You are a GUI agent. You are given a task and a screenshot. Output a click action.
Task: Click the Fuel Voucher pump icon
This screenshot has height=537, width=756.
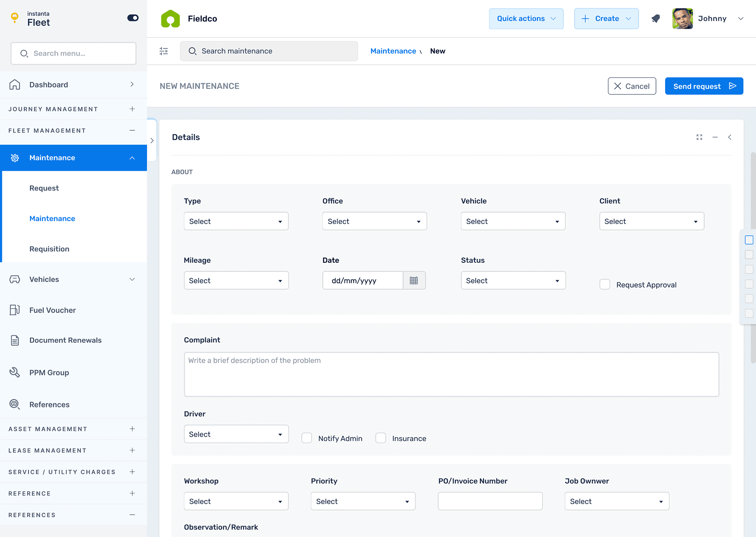tap(15, 310)
